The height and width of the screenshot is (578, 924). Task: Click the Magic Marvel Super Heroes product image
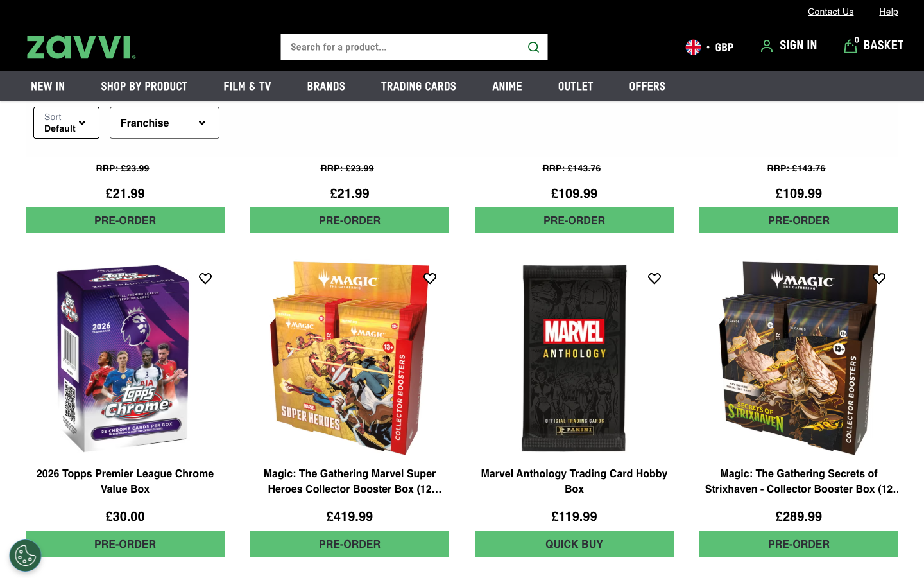(x=350, y=358)
